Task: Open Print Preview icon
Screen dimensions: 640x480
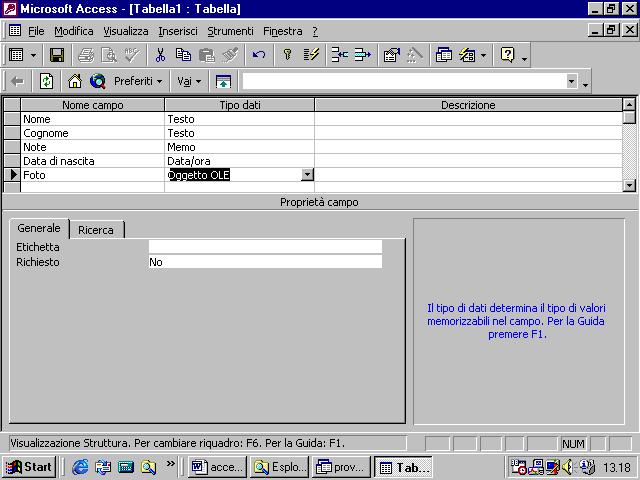Action: [109, 55]
